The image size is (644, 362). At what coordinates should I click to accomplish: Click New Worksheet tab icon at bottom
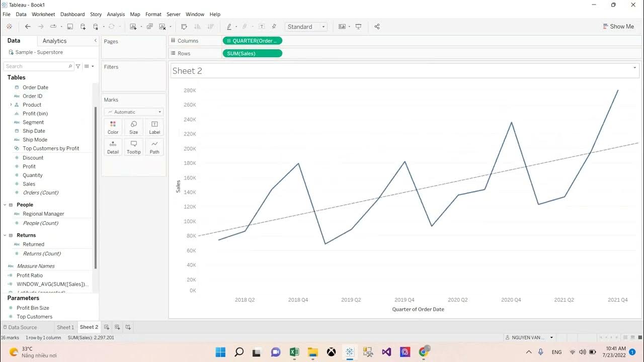106,327
